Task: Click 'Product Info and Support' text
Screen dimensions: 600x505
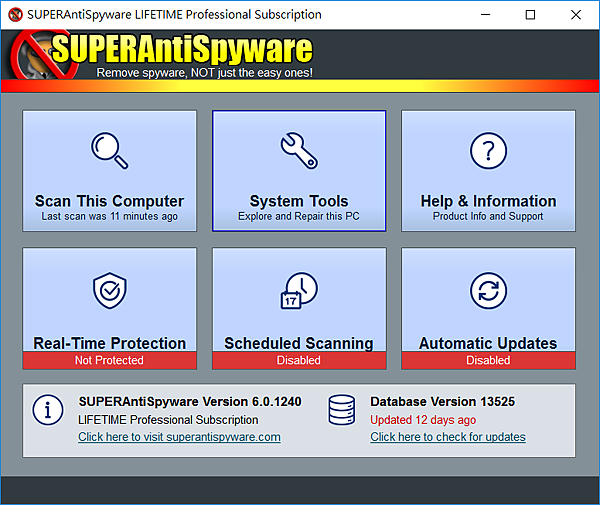Action: click(x=488, y=217)
